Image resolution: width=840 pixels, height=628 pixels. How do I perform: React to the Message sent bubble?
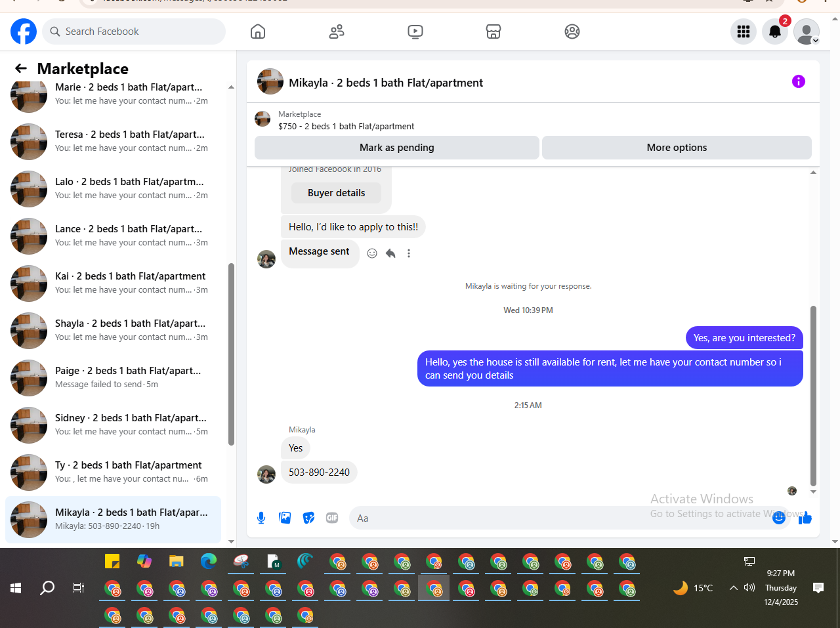tap(372, 253)
